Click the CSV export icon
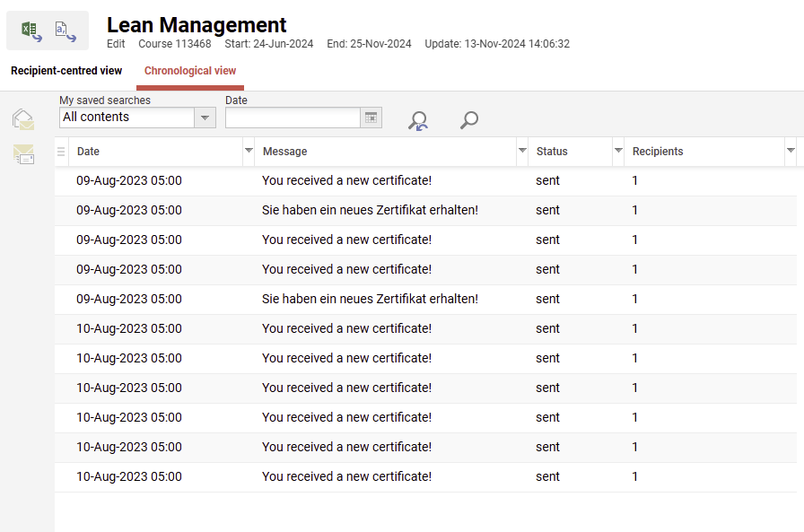 65,31
